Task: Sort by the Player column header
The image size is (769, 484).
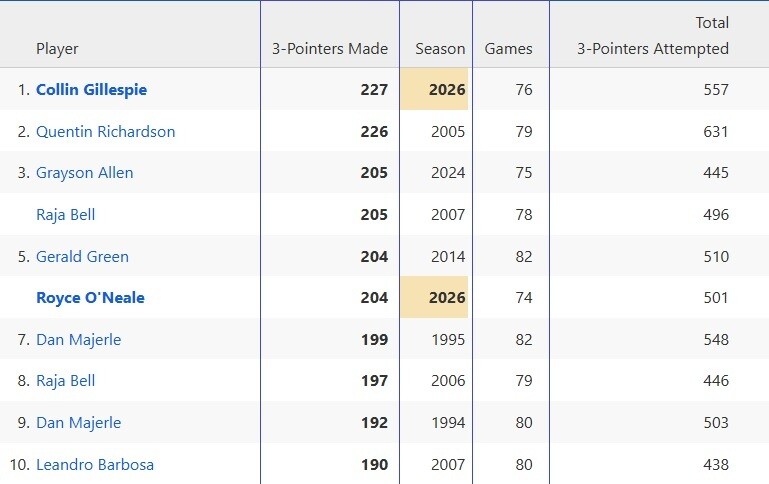Action: click(57, 49)
